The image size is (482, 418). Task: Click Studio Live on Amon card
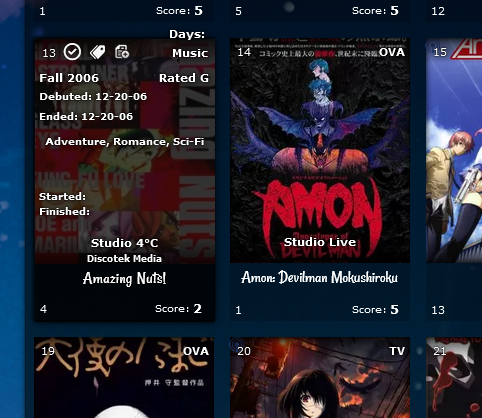(x=320, y=242)
